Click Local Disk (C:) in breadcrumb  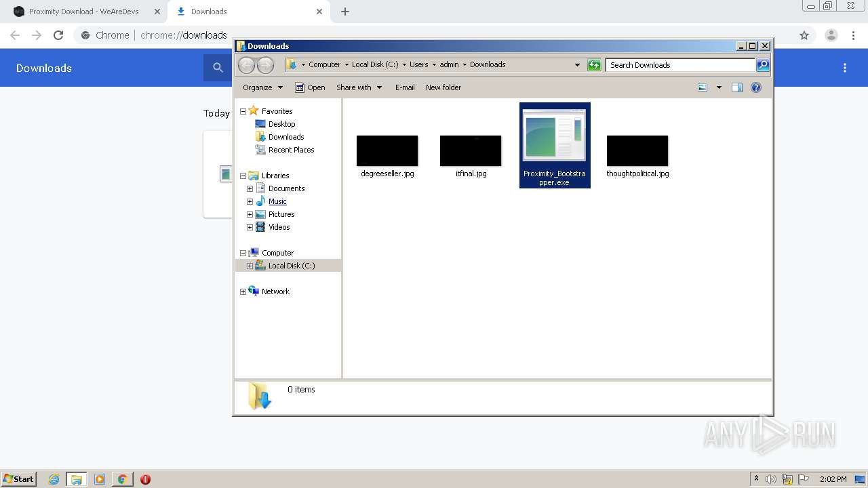pos(375,65)
